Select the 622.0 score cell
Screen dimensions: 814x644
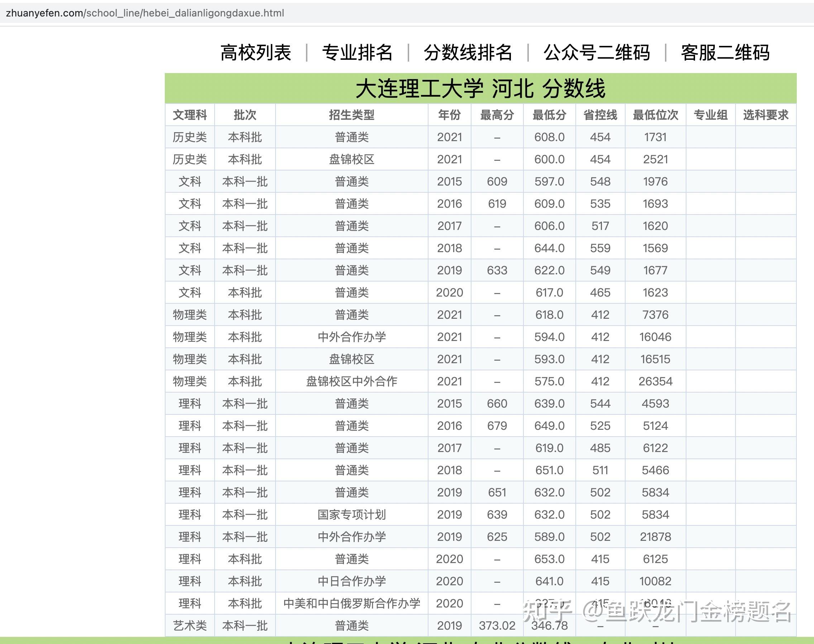[549, 271]
